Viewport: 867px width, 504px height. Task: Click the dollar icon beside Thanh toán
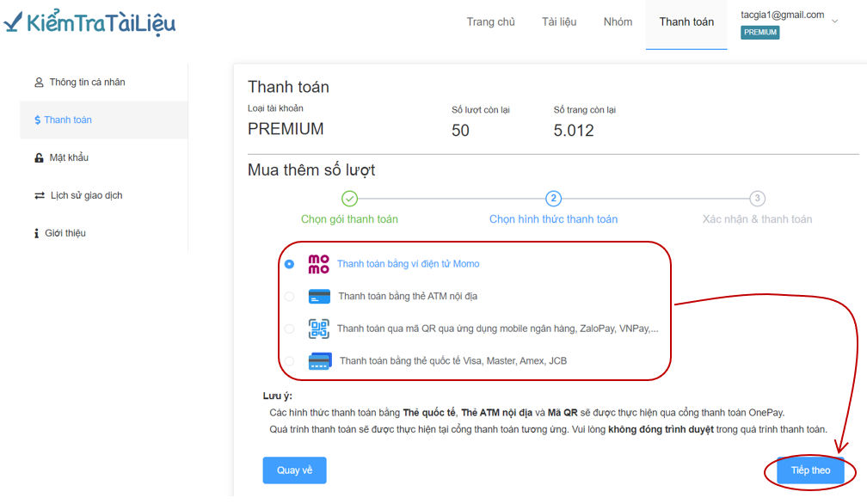[38, 120]
